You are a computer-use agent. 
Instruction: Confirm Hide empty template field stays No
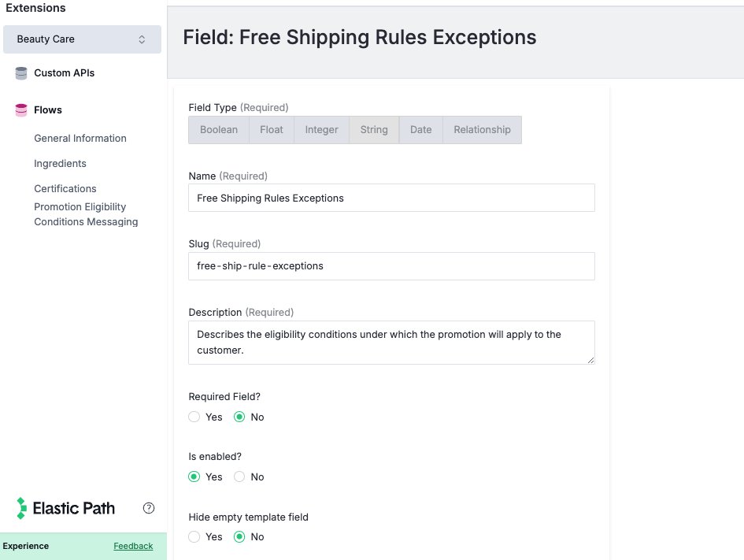click(x=239, y=536)
